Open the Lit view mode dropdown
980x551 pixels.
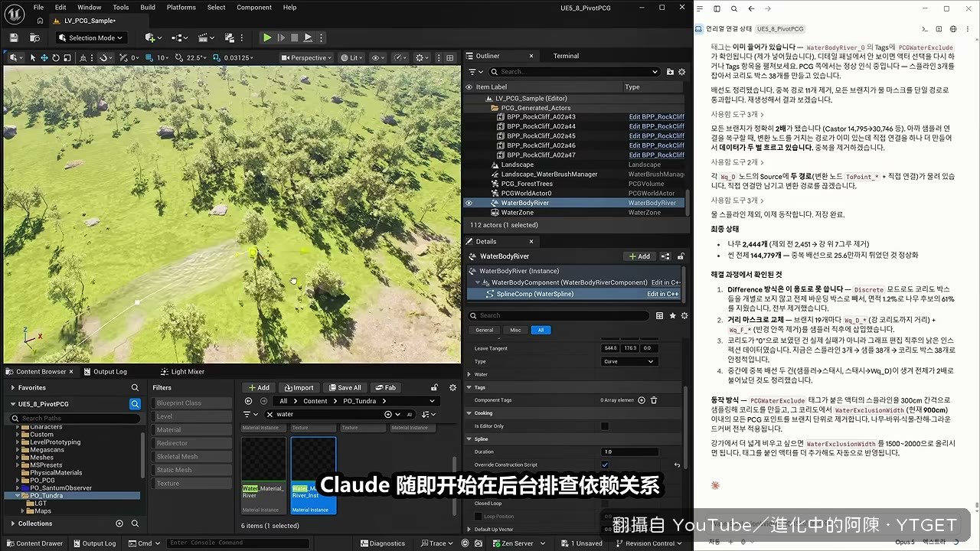pyautogui.click(x=353, y=57)
